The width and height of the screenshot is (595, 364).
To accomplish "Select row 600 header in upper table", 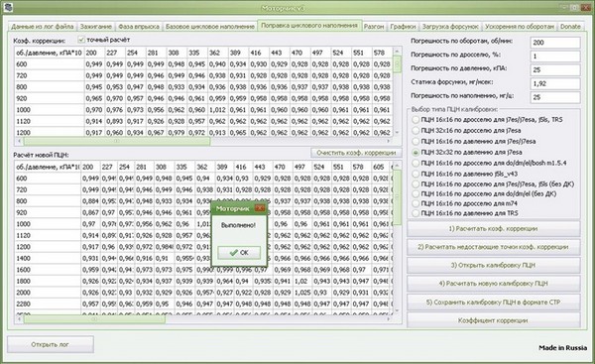I will coord(50,64).
